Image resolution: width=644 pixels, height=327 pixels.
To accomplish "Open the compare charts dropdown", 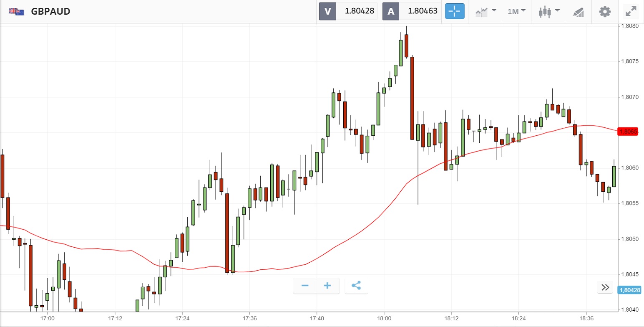I will click(485, 11).
